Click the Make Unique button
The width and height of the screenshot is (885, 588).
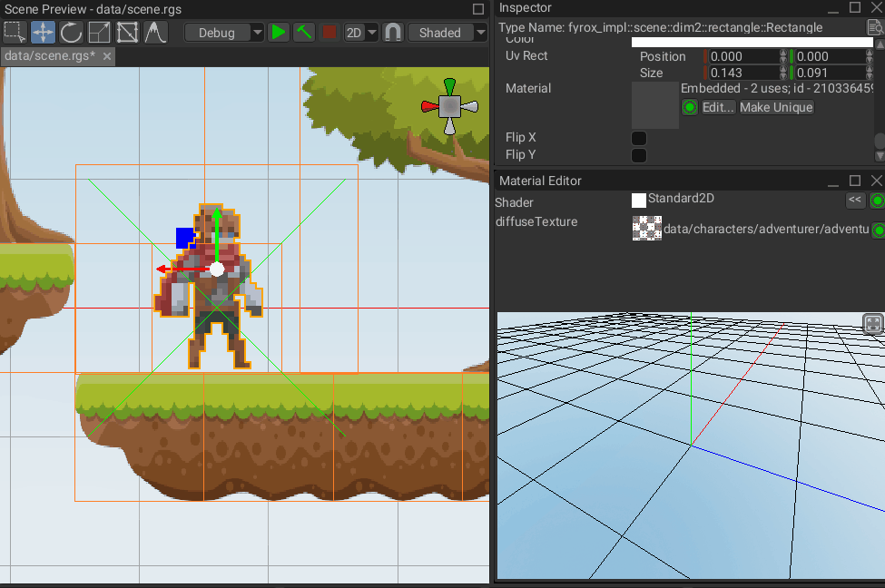(x=775, y=108)
